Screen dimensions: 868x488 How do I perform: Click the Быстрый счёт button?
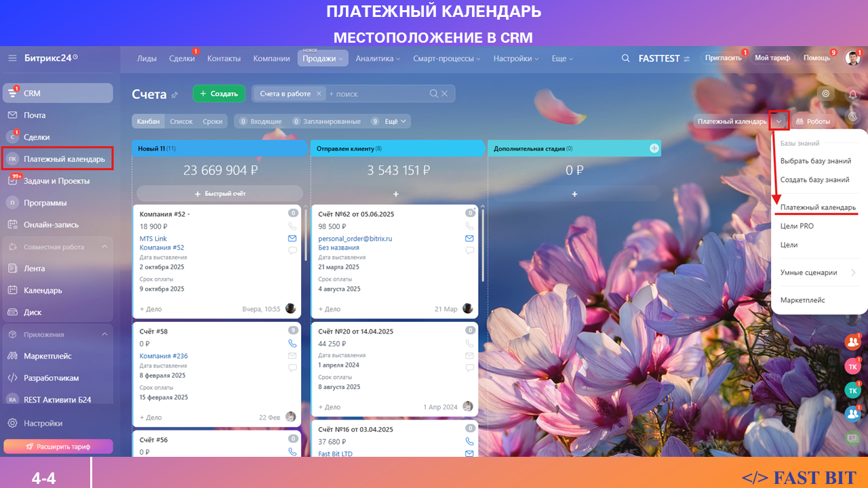(x=220, y=194)
